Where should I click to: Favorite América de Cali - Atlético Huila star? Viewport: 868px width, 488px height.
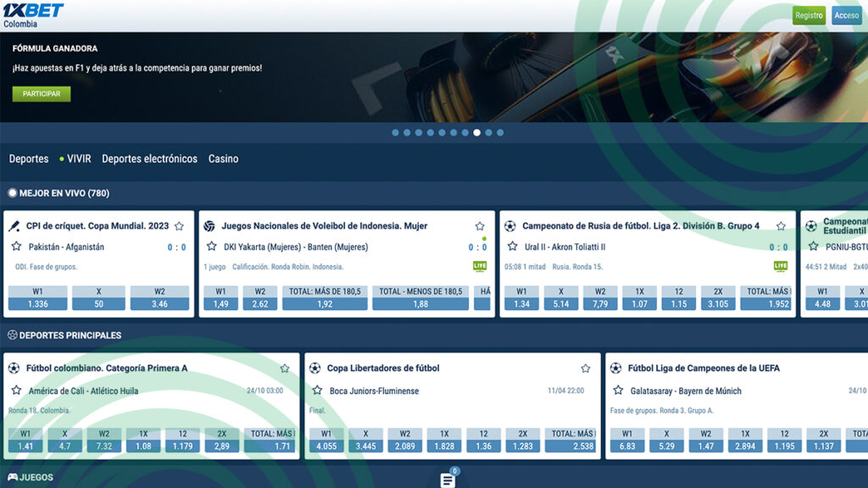tap(17, 391)
